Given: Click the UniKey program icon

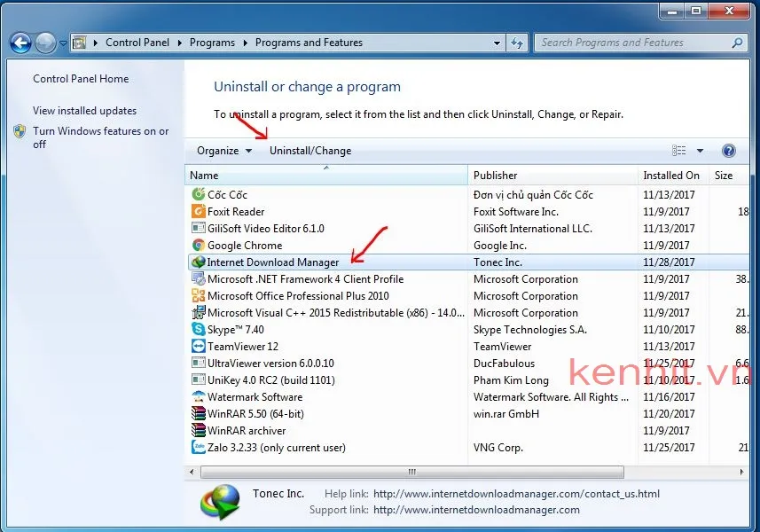Looking at the screenshot, I should [199, 379].
